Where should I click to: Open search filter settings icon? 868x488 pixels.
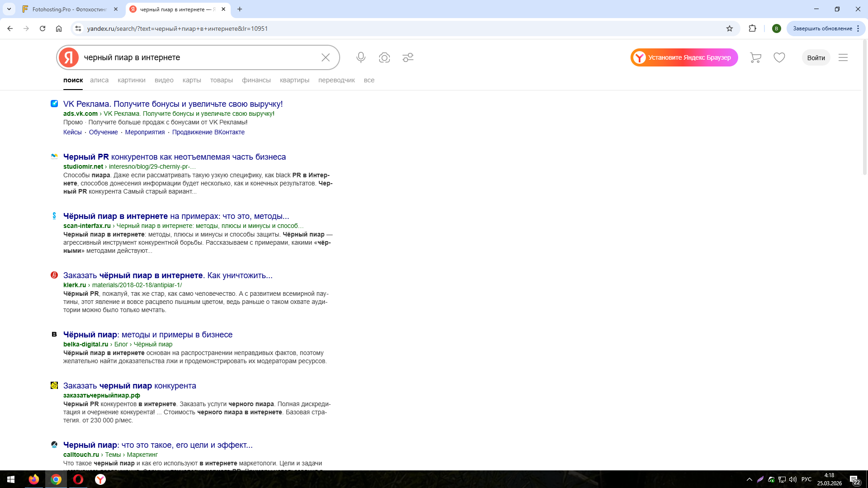408,57
